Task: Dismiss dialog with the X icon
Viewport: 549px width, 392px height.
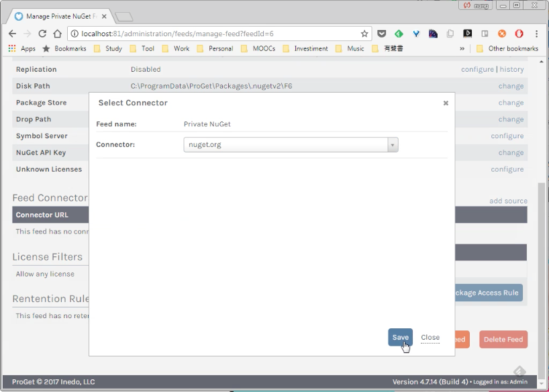Action: tap(446, 103)
